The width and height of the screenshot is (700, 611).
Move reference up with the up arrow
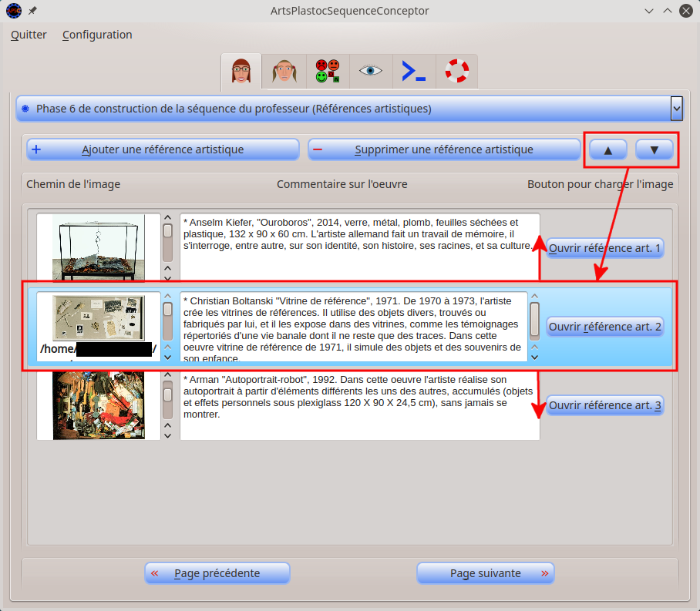tap(608, 150)
